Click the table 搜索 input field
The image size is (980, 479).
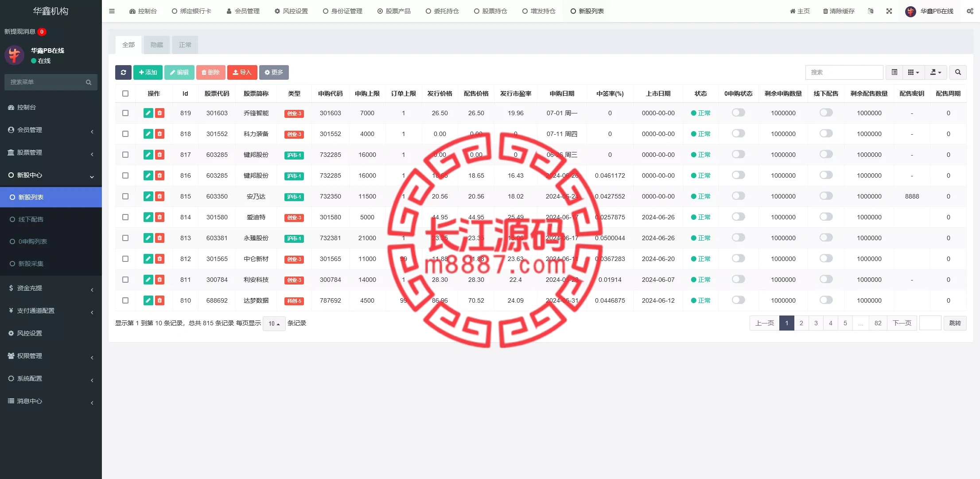tap(844, 72)
